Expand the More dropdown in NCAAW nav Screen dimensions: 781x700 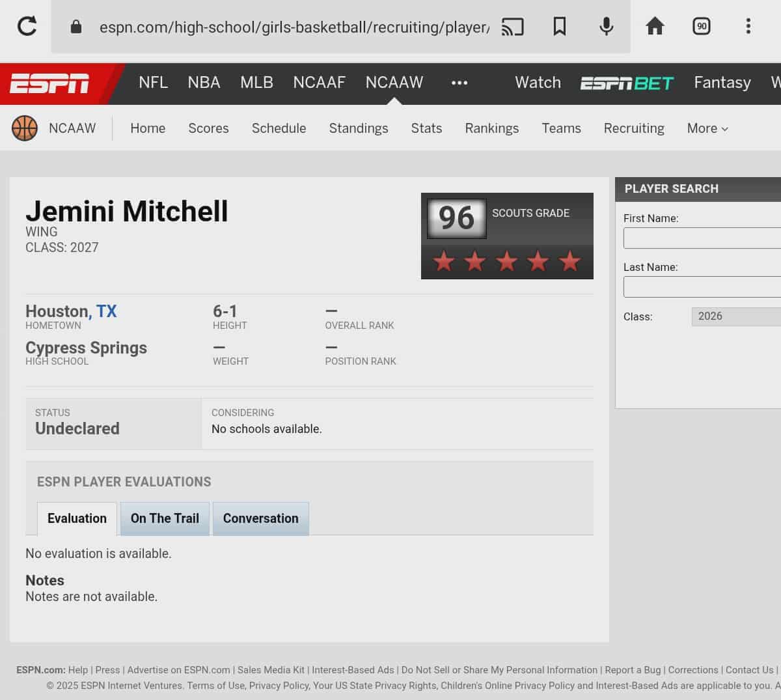[707, 128]
